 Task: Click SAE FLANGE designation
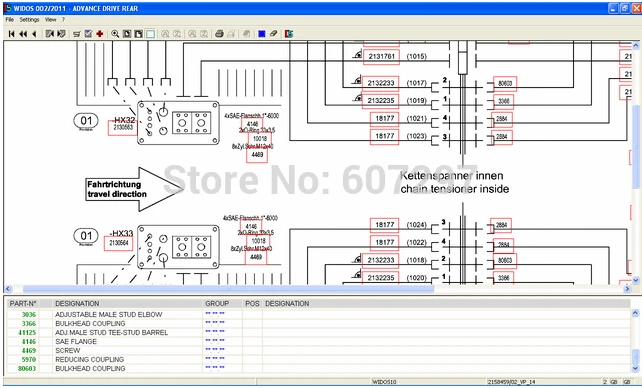tap(76, 341)
